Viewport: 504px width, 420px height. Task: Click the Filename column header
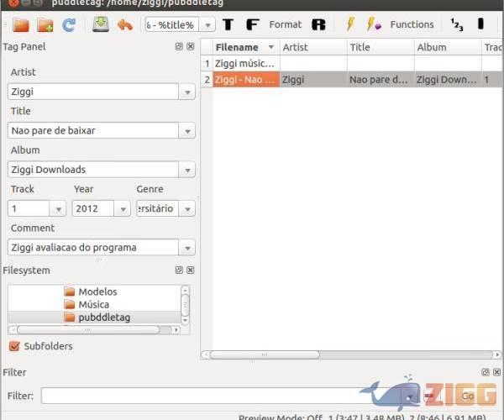click(x=237, y=48)
